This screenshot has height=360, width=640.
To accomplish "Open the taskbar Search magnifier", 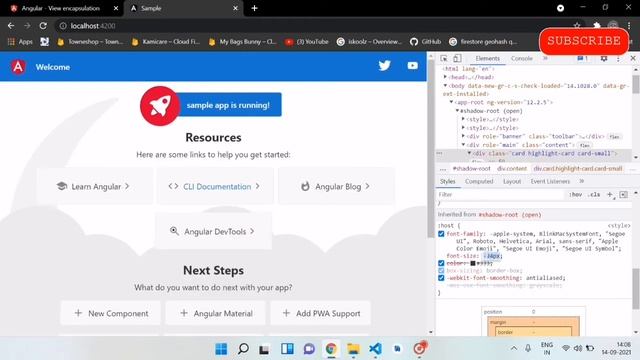I will (x=243, y=349).
